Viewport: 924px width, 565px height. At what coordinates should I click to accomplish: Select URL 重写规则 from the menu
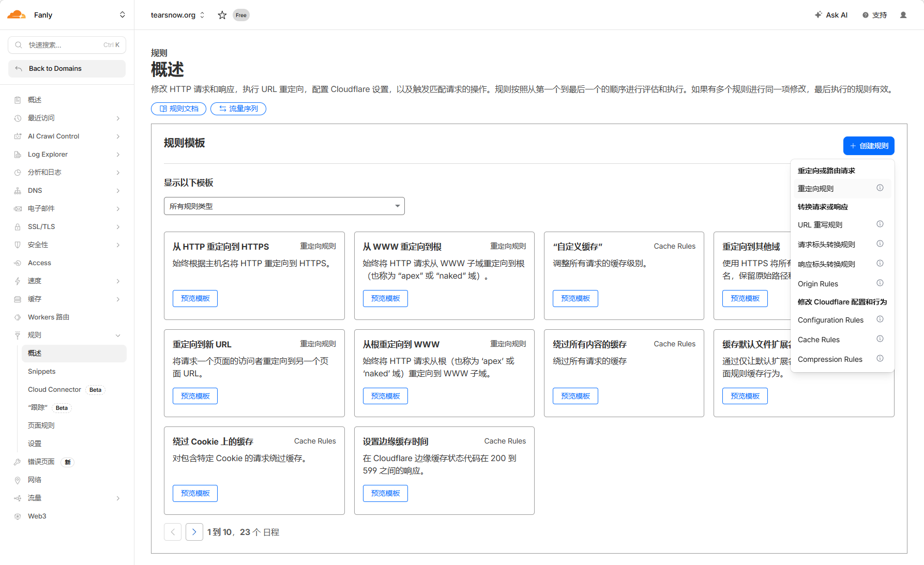click(x=842, y=225)
